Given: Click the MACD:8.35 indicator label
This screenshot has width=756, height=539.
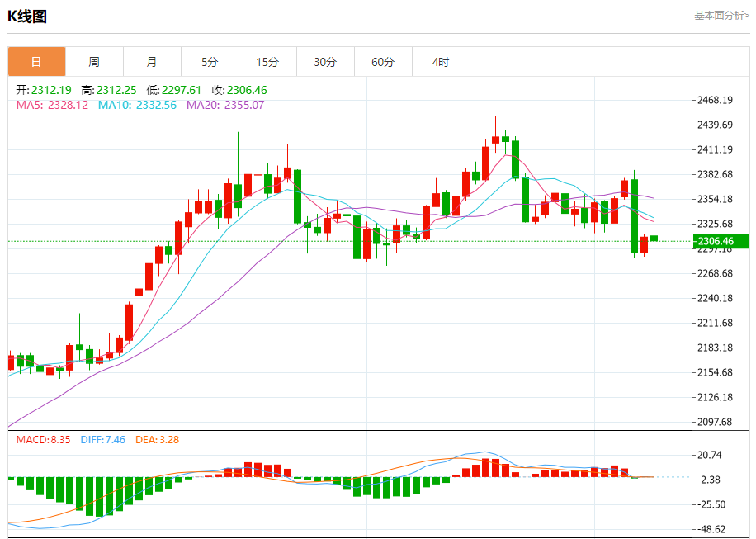Looking at the screenshot, I should click(x=44, y=440).
